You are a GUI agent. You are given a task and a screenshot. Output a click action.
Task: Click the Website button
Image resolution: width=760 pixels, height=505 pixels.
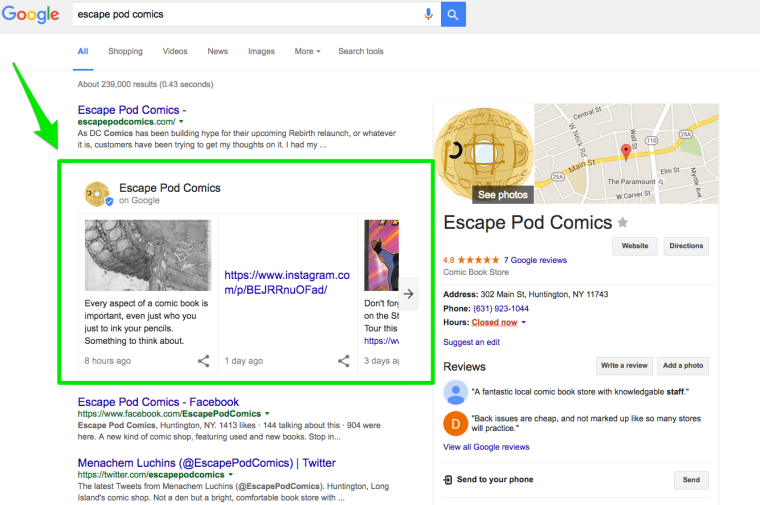point(634,246)
